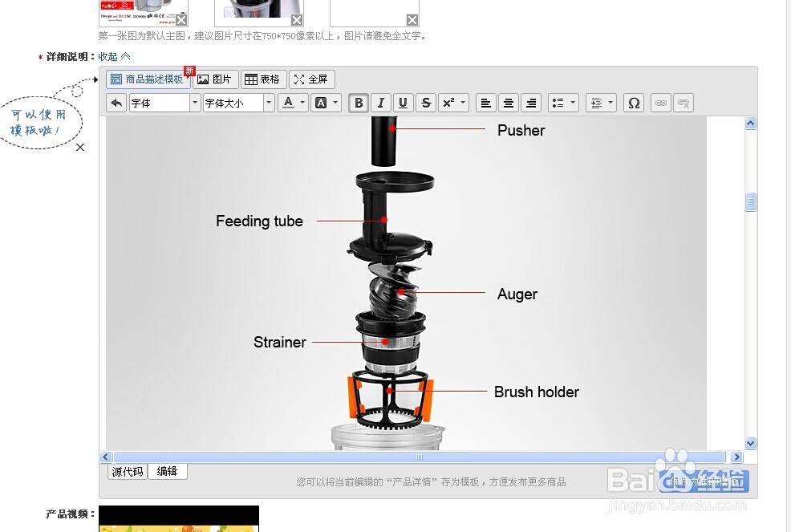Click the remove link icon
The height and width of the screenshot is (532, 791).
click(x=684, y=103)
